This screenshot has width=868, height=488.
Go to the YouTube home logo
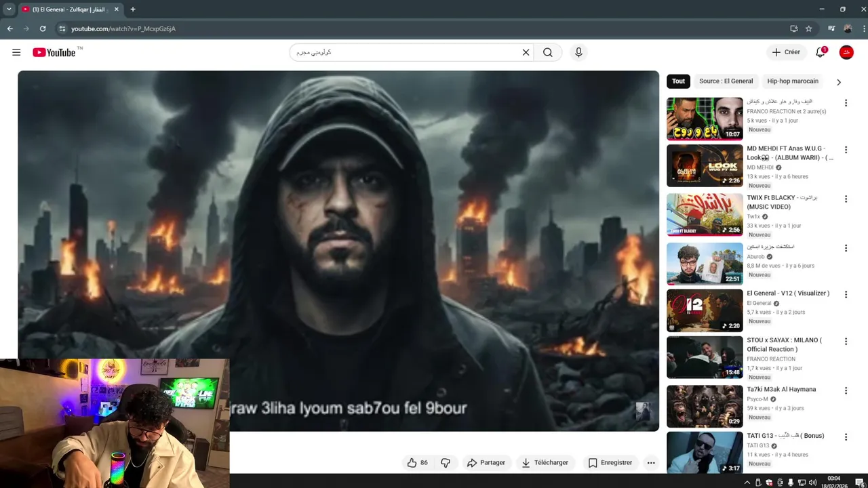pos(54,52)
